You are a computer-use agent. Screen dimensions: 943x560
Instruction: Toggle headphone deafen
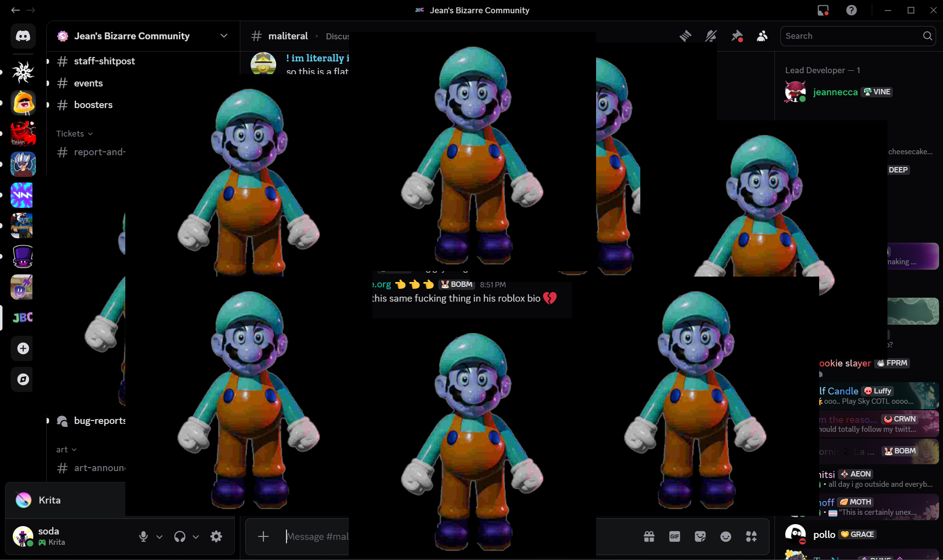point(180,536)
